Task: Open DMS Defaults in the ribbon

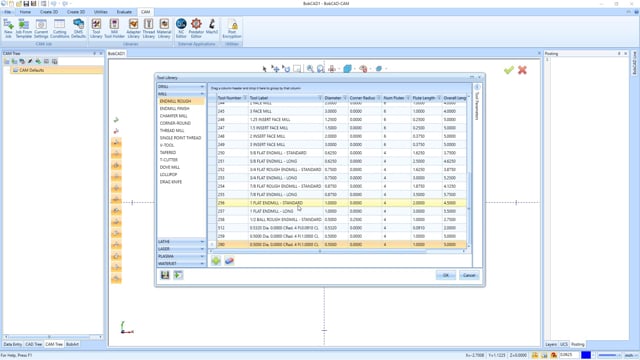Action: [x=78, y=29]
